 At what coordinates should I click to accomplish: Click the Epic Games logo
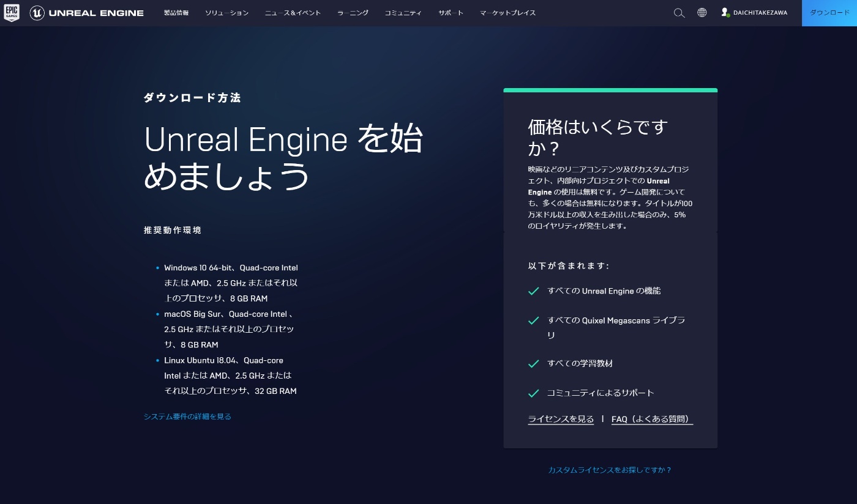click(x=12, y=12)
